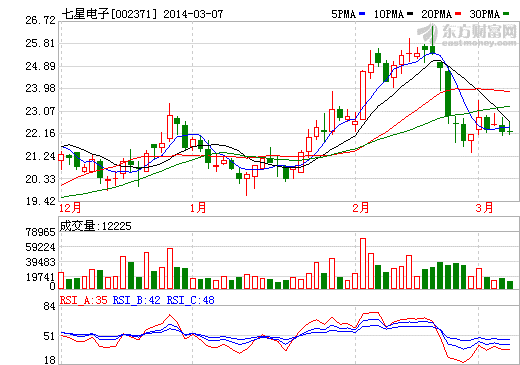This screenshot has width=520, height=365.
Task: Click the 39483 volume axis label
Action: point(40,262)
